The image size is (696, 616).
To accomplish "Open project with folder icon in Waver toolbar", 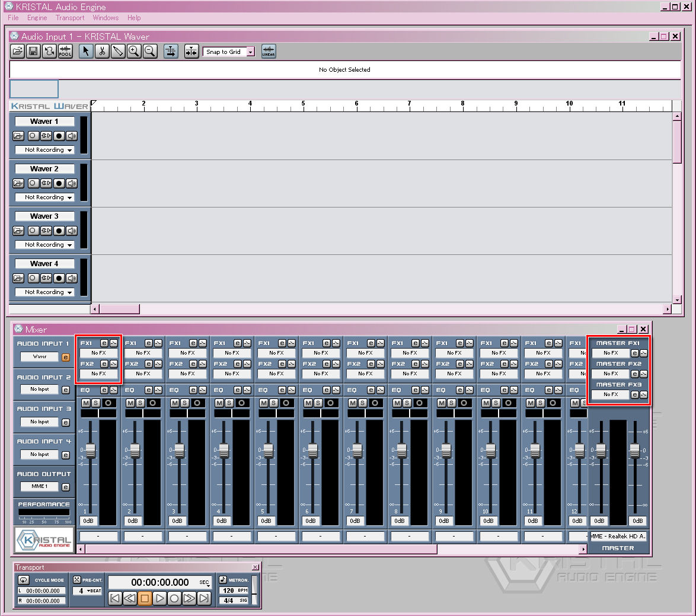I will 17,52.
